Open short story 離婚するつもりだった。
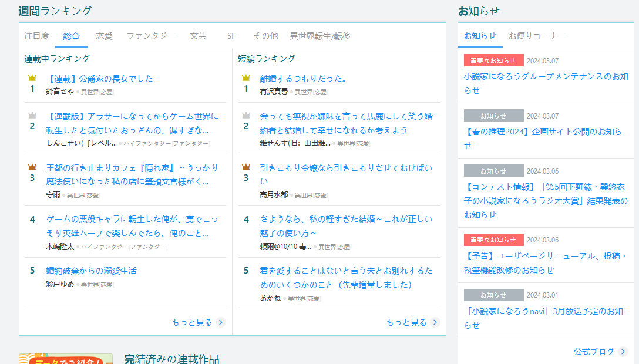 tap(303, 79)
